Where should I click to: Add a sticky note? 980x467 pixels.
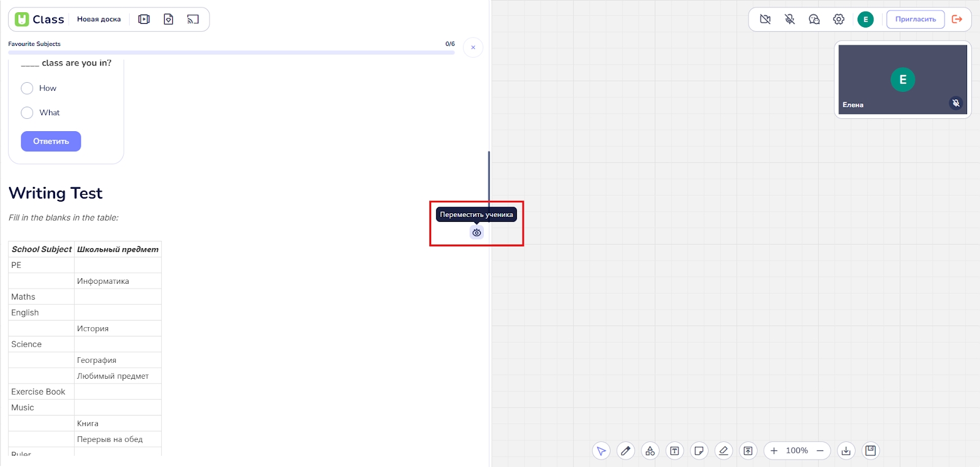coord(699,451)
